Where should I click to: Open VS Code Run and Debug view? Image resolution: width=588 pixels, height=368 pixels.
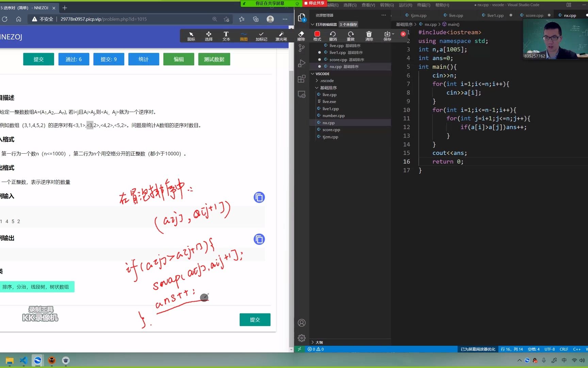point(301,63)
